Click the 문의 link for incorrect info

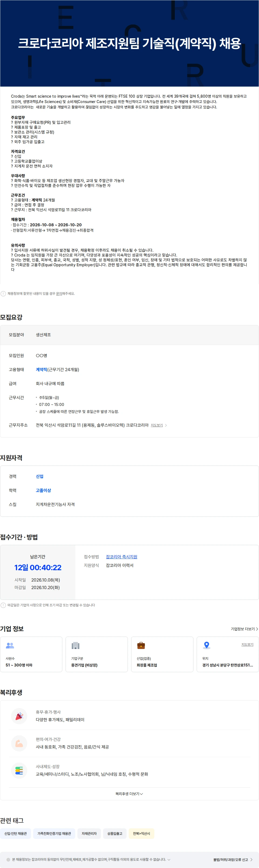tap(59, 293)
